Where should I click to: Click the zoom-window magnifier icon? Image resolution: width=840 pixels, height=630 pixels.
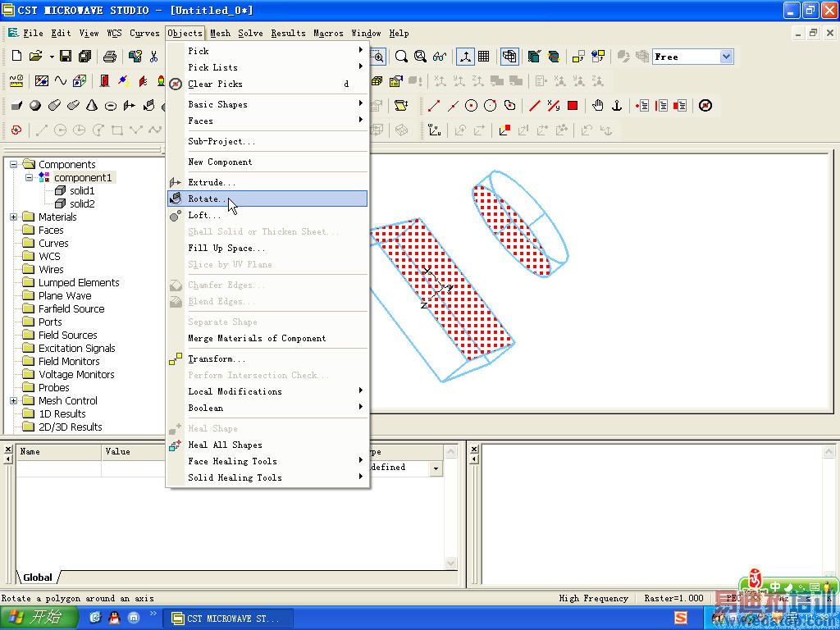pos(377,57)
